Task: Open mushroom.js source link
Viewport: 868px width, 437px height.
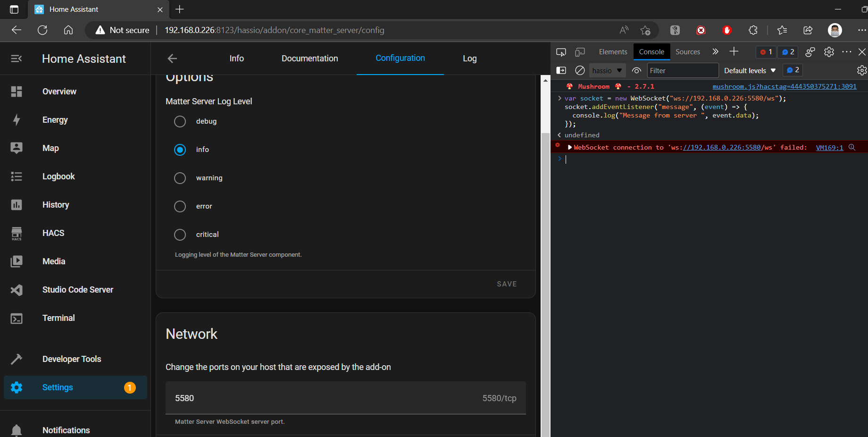Action: click(784, 86)
